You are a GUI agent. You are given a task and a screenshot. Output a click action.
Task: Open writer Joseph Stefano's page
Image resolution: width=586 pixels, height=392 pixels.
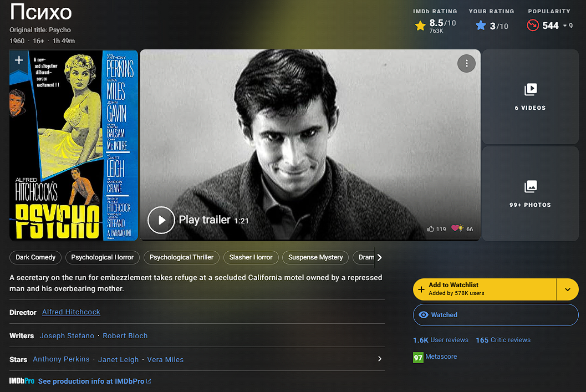coord(67,335)
